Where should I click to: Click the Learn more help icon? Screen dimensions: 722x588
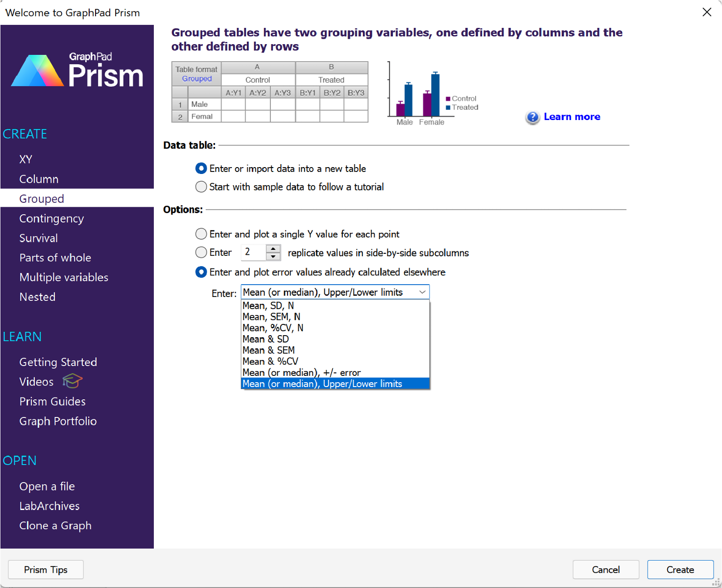point(532,117)
